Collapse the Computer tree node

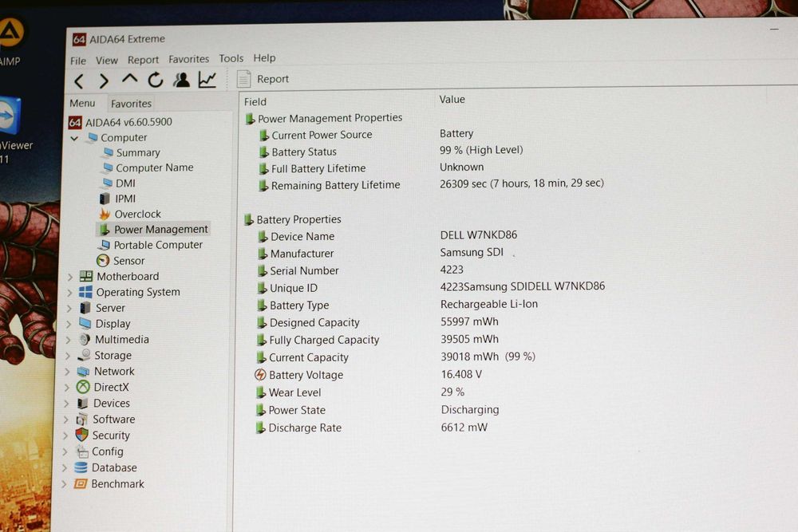[74, 138]
